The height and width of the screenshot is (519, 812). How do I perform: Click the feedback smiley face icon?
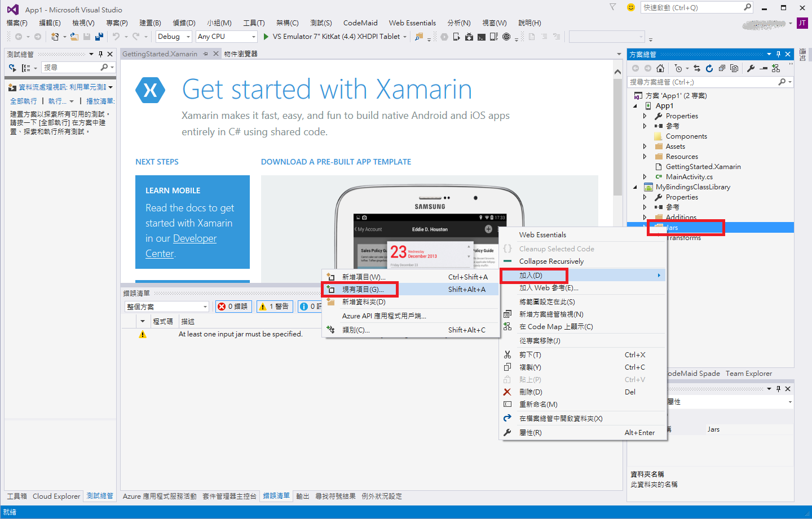point(631,7)
